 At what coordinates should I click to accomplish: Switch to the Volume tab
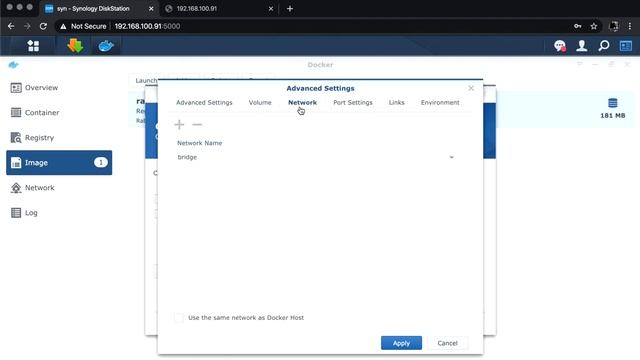click(x=260, y=102)
